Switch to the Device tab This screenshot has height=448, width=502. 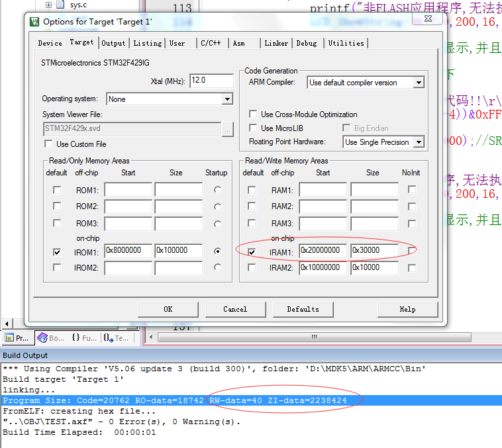50,43
